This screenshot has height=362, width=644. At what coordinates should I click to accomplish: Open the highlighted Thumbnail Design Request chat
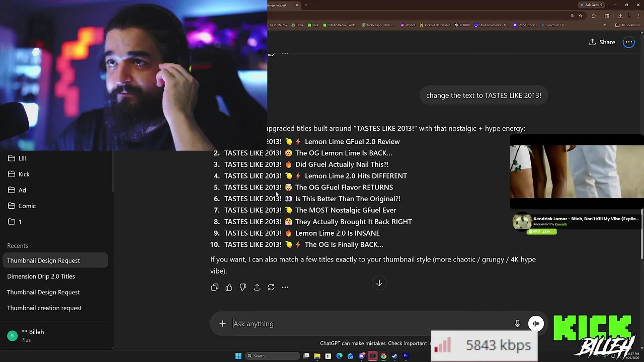point(55,260)
